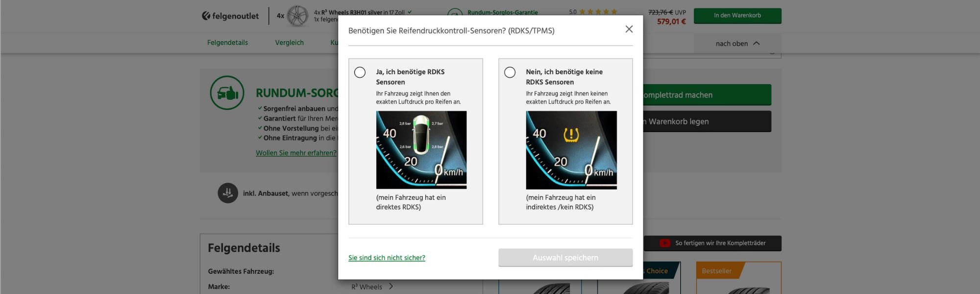Expand the R³ Wheels brand chevron

pyautogui.click(x=391, y=287)
